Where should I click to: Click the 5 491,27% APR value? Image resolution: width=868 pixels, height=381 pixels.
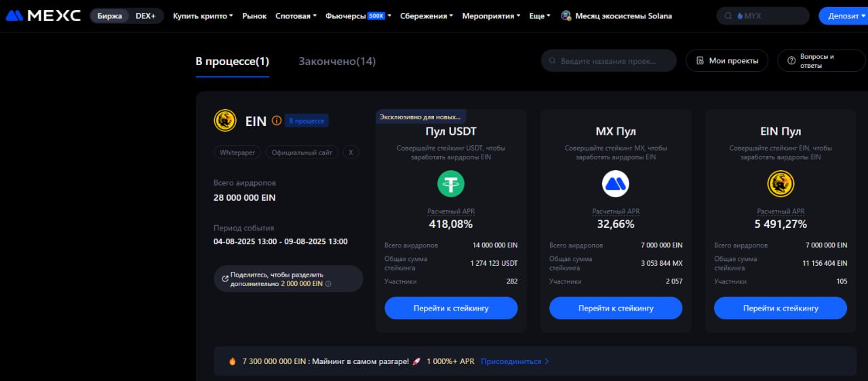click(781, 224)
